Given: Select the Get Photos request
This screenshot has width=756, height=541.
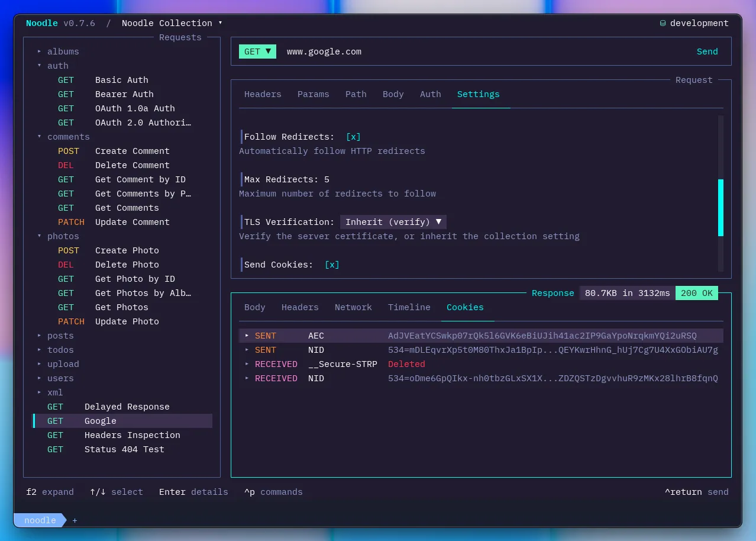Looking at the screenshot, I should [x=122, y=307].
